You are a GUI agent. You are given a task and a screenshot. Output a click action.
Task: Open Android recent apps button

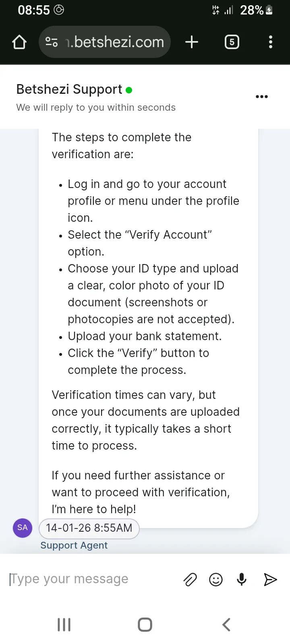(x=64, y=625)
